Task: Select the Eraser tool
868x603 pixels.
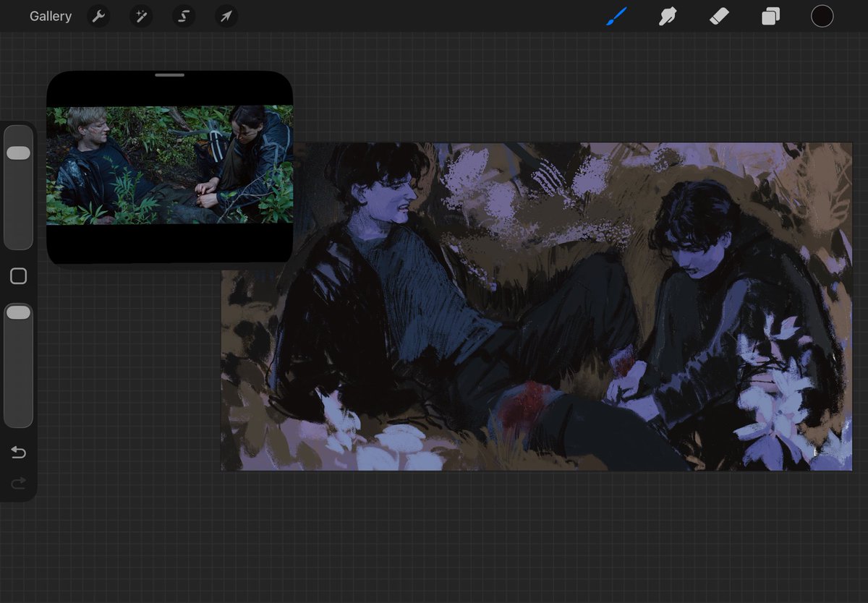Action: pyautogui.click(x=719, y=16)
